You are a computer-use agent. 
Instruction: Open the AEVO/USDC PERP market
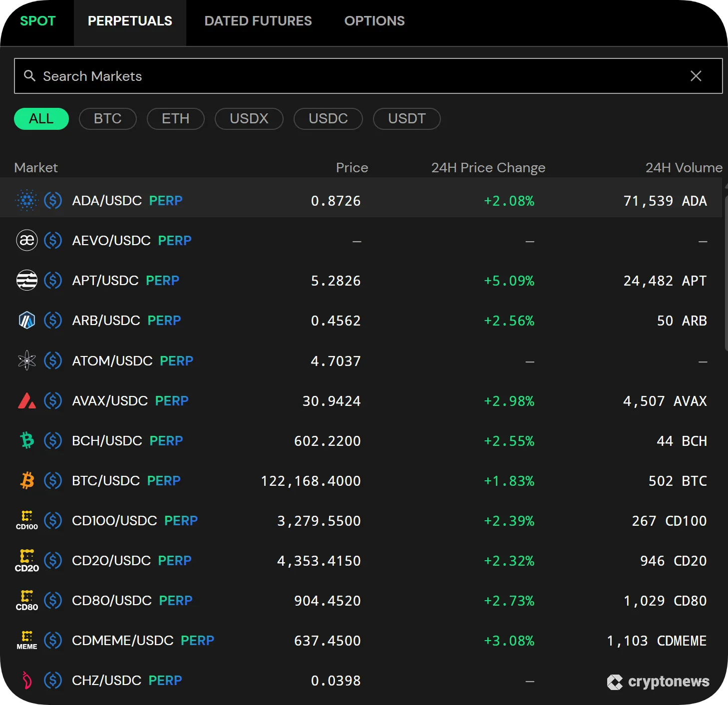361,240
